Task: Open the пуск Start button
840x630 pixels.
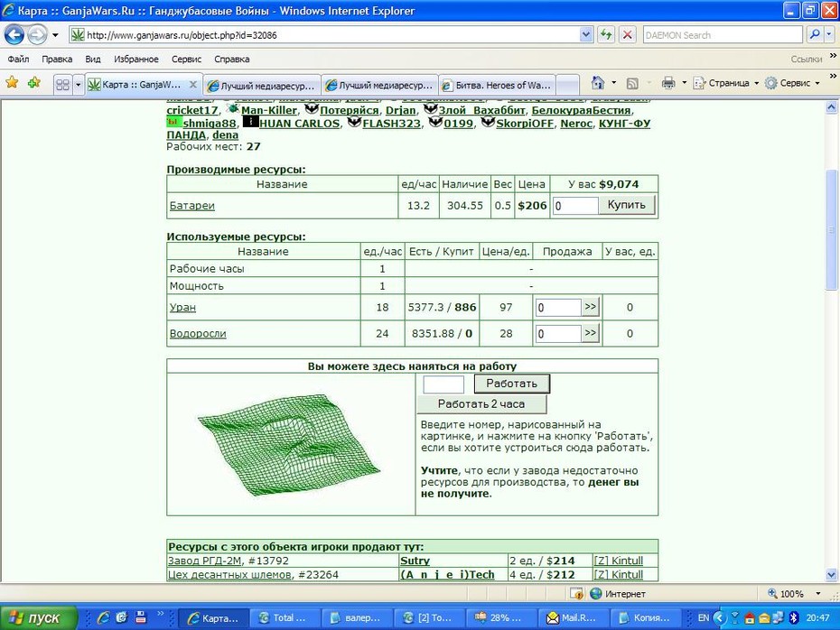Action: [x=39, y=617]
